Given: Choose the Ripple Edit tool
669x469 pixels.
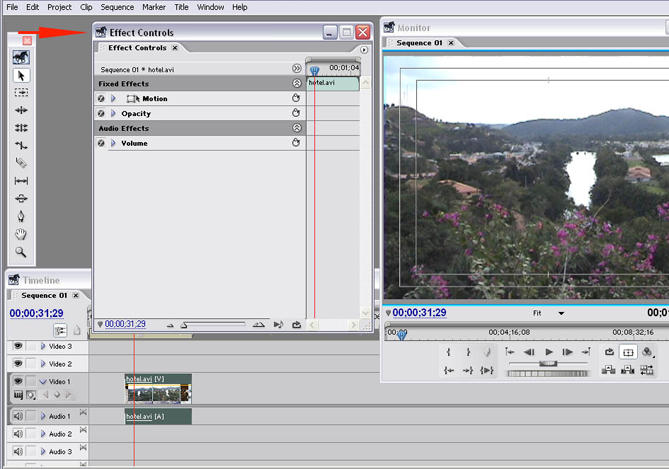Looking at the screenshot, I should 21,110.
